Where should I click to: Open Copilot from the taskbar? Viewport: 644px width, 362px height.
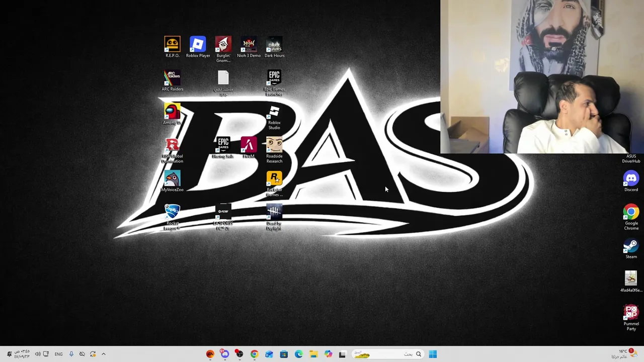(328, 354)
